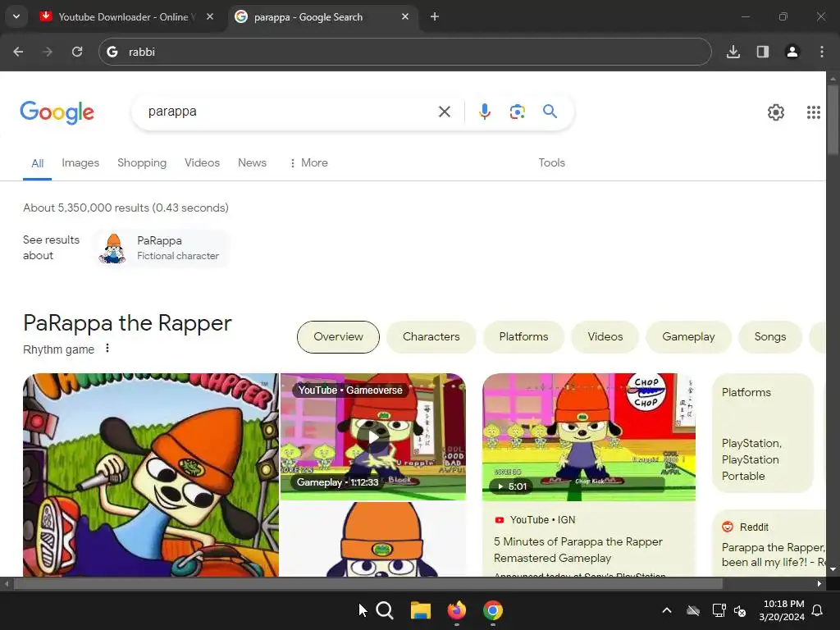The image size is (840, 630).
Task: Select the parappa - Google Search tab
Action: coord(323,16)
